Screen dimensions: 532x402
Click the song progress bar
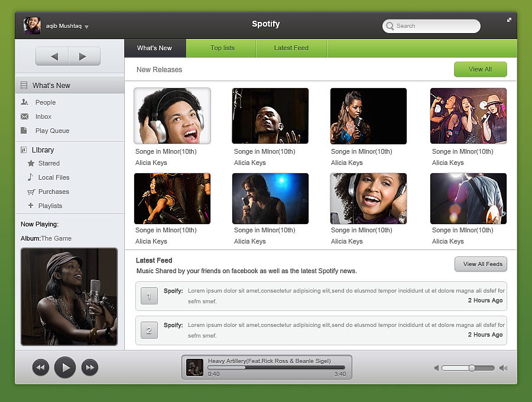tap(276, 367)
